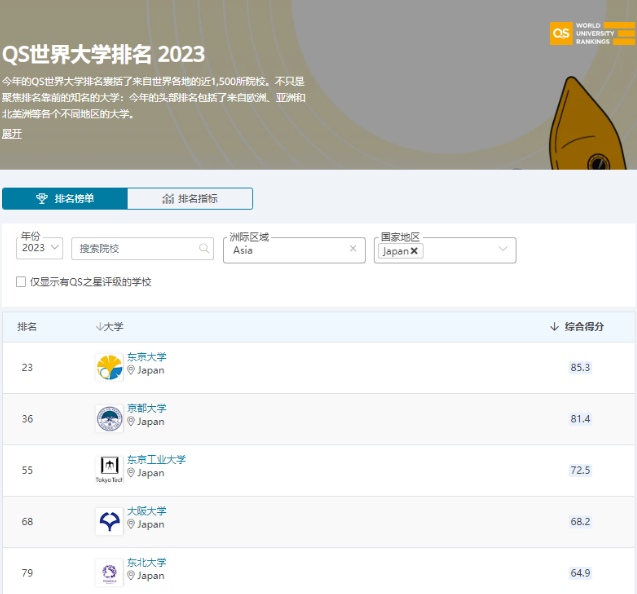Focus the 搜索院校 search field

[x=142, y=248]
